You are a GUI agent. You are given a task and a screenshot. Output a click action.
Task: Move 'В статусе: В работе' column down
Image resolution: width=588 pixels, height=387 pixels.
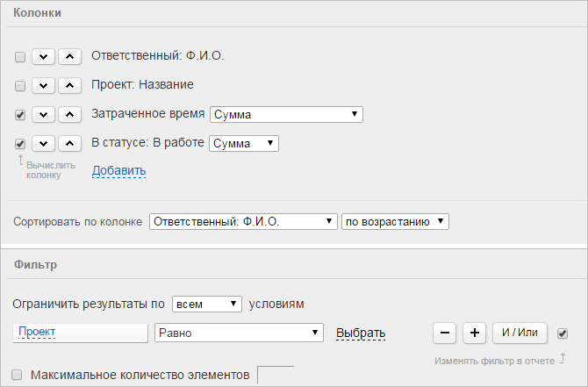pos(44,143)
